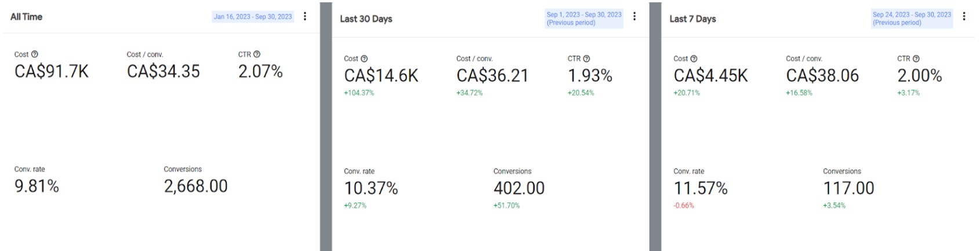The image size is (980, 251).
Task: Click the CTR help icon in Last 7 Days
Action: coord(916,59)
